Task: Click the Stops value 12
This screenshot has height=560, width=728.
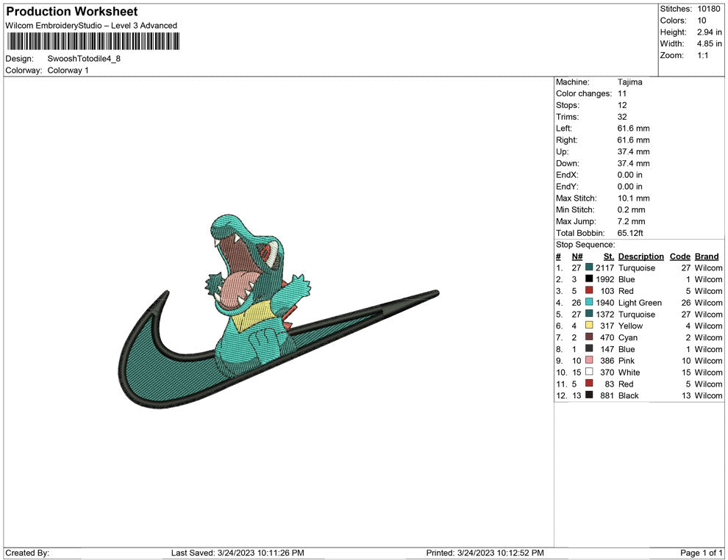Action: coord(622,105)
